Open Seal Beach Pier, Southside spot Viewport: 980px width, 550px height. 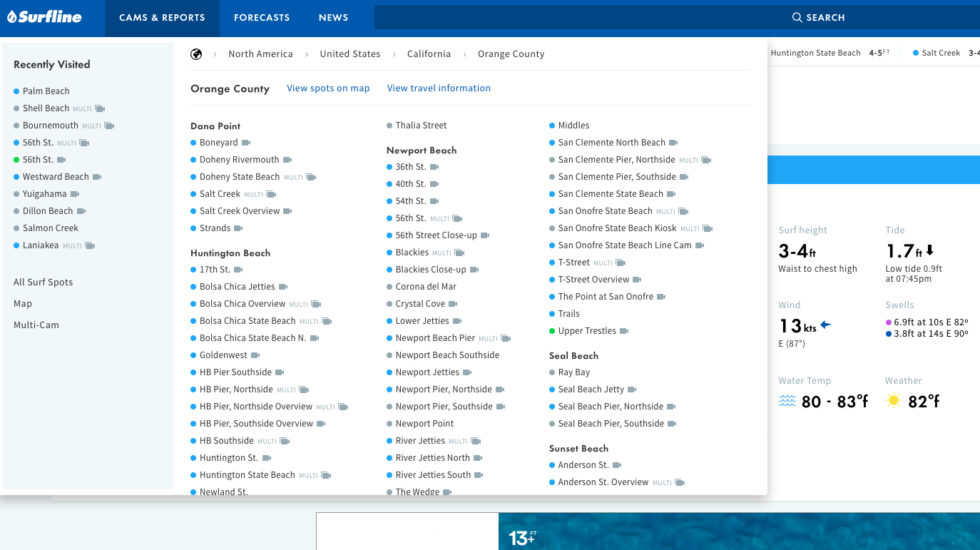tap(611, 424)
